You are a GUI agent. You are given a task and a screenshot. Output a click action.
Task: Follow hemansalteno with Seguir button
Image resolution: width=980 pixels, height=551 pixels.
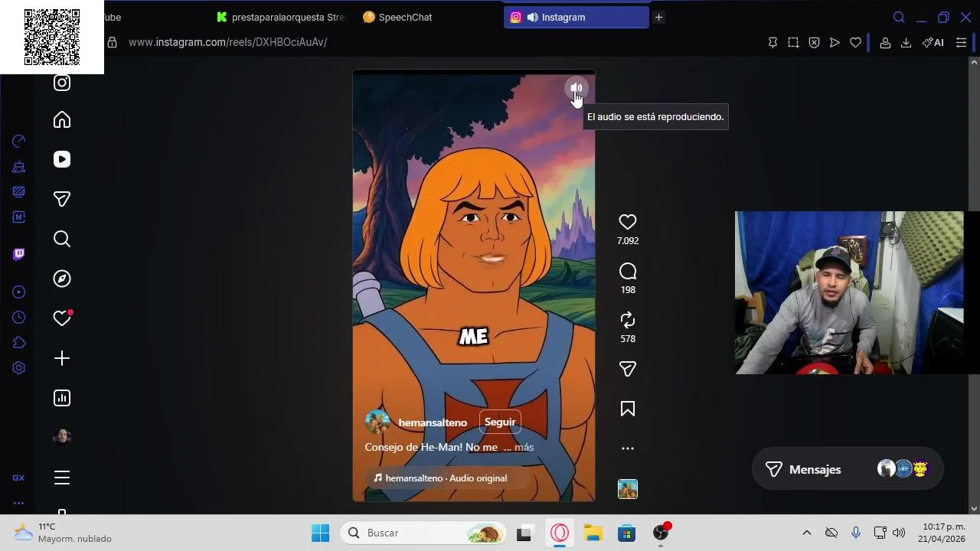(500, 422)
